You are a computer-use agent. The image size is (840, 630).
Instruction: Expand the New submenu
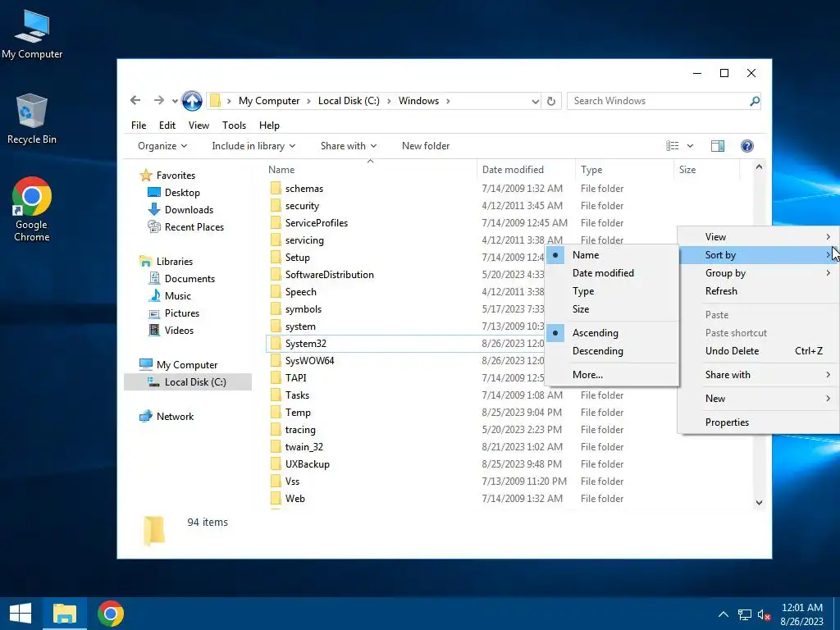pyautogui.click(x=760, y=399)
